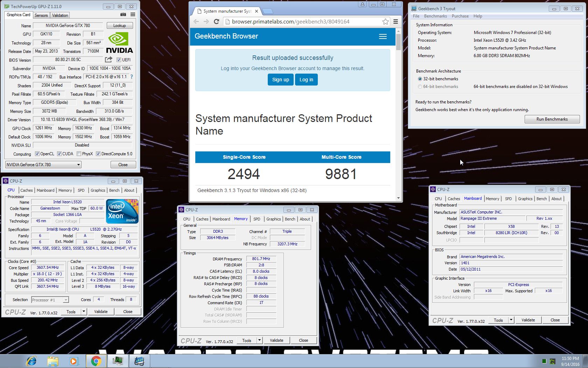Click the page icon in the address bar

pyautogui.click(x=227, y=22)
